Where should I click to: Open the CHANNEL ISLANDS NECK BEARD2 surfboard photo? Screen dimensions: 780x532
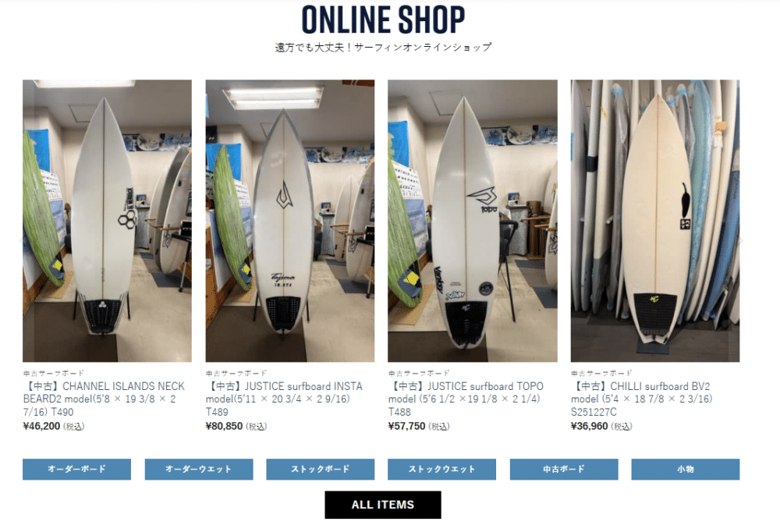(107, 221)
